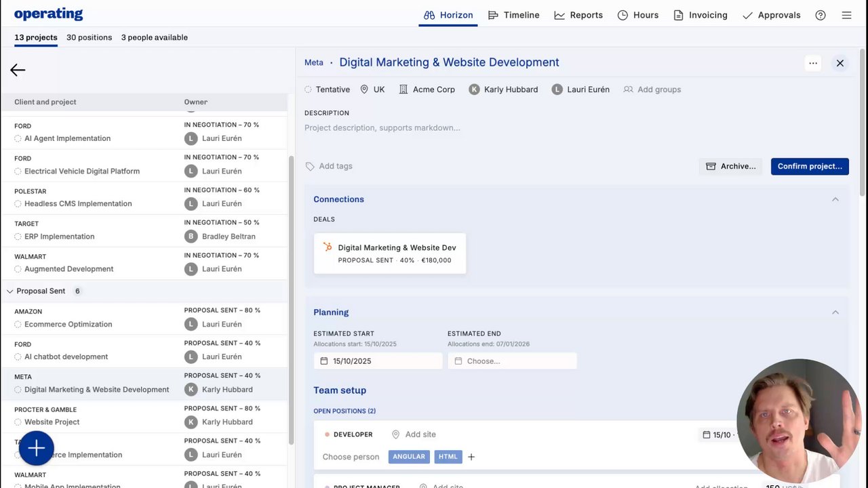Image resolution: width=868 pixels, height=488 pixels.
Task: Click the Lauri Eurén avatar in header
Action: pyautogui.click(x=557, y=89)
